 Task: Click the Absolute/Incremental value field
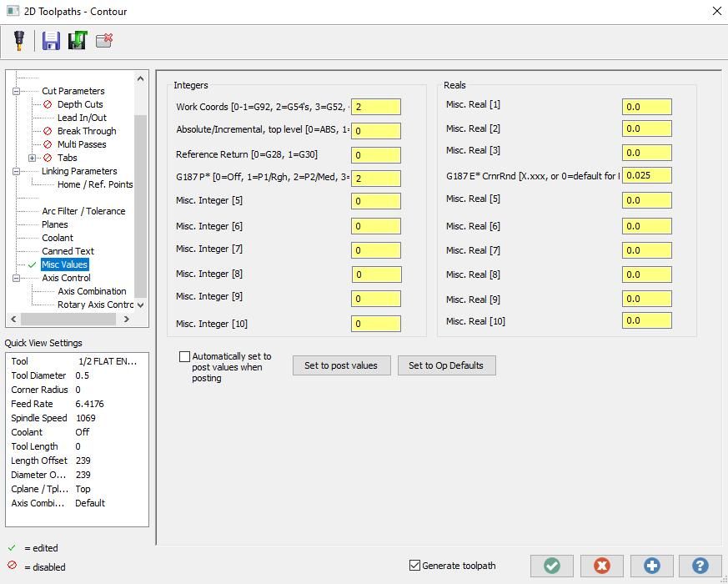(x=376, y=131)
